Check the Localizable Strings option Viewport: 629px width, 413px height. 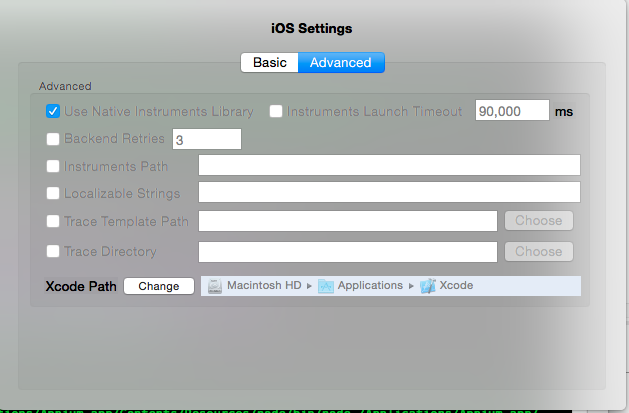pos(54,193)
